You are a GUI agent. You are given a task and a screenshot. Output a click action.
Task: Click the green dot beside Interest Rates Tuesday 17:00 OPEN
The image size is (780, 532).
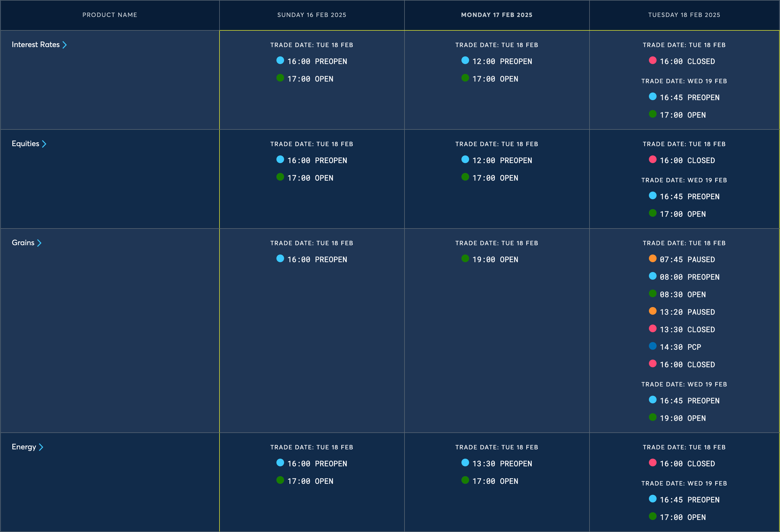click(653, 113)
